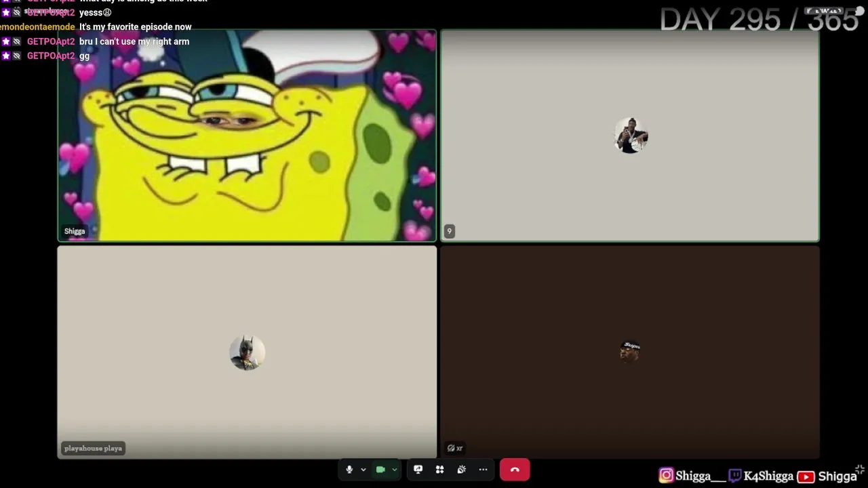Click the avatar in xr's dark tile

click(x=631, y=352)
